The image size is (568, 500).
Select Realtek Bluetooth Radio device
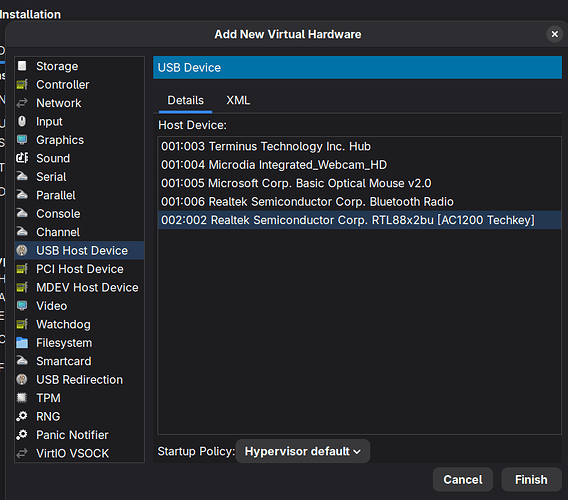pyautogui.click(x=359, y=202)
